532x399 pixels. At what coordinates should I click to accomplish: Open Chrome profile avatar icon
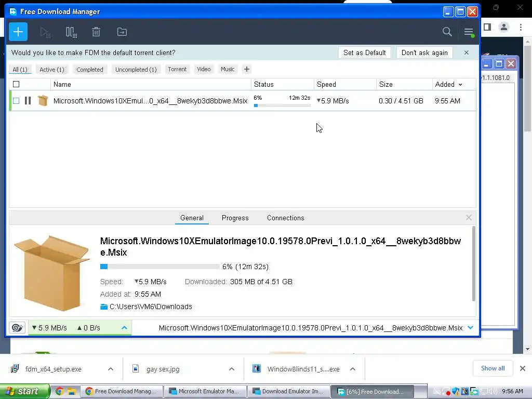504,27
